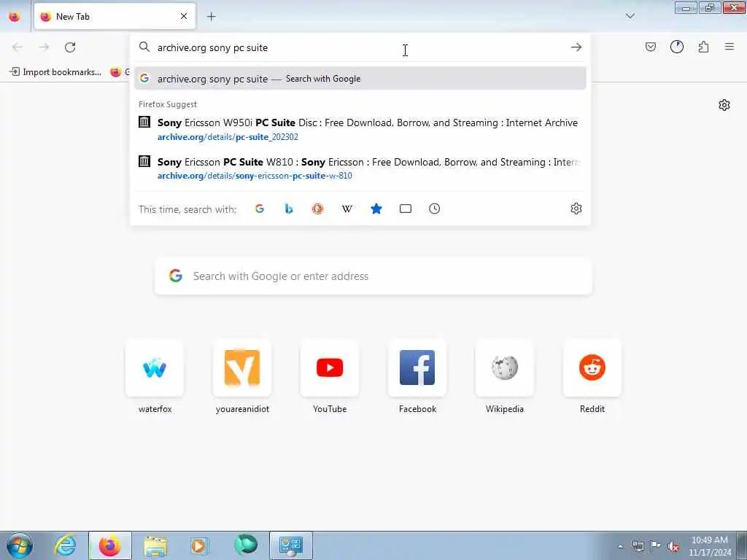747x560 pixels.
Task: Open a new tab with plus button
Action: tap(211, 17)
